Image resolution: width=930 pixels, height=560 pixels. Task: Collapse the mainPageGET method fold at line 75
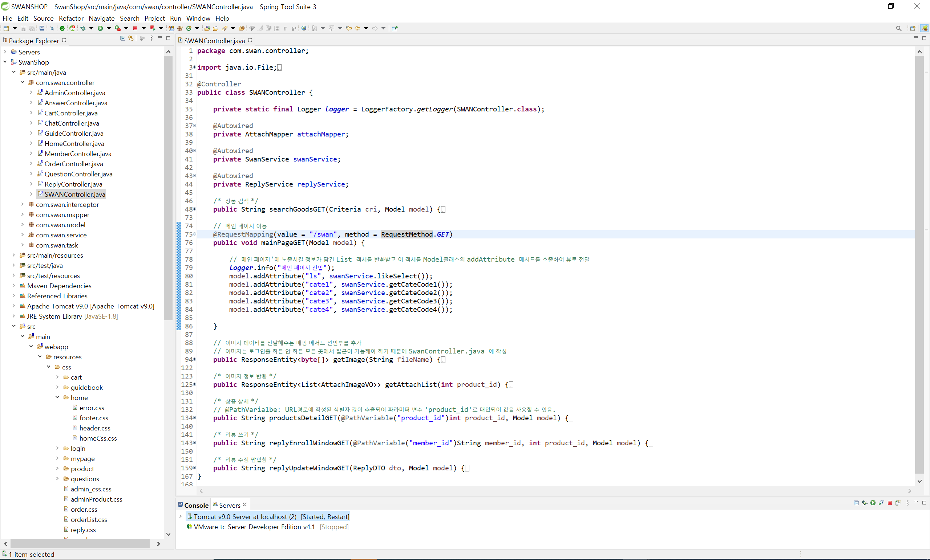pyautogui.click(x=195, y=234)
